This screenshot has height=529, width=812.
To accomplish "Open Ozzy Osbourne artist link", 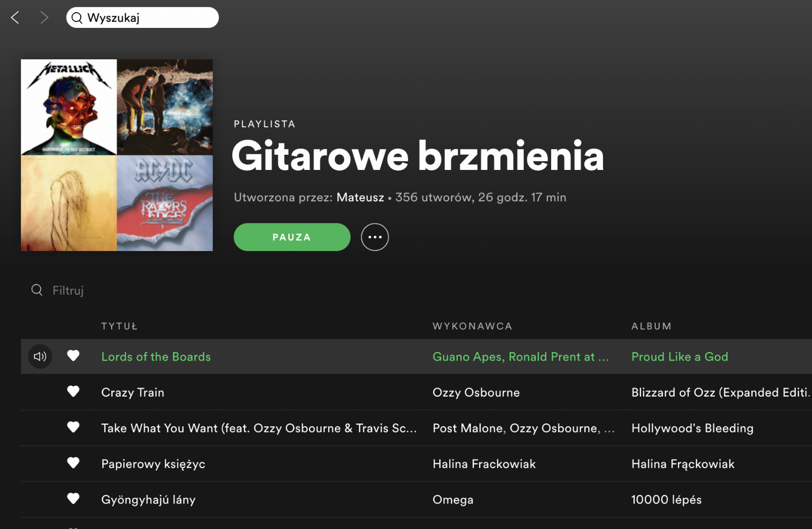I will [476, 393].
